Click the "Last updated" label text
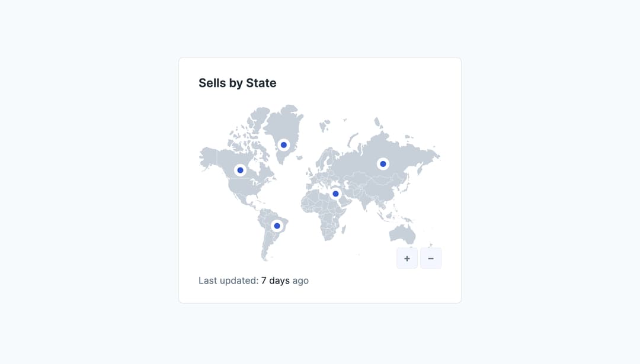The width and height of the screenshot is (640, 364). pyautogui.click(x=228, y=281)
